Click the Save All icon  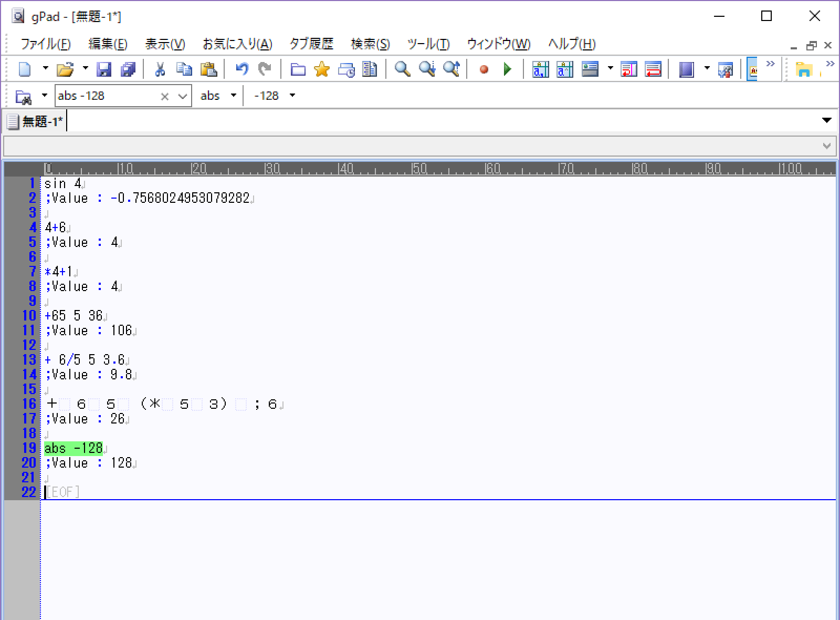(x=128, y=69)
